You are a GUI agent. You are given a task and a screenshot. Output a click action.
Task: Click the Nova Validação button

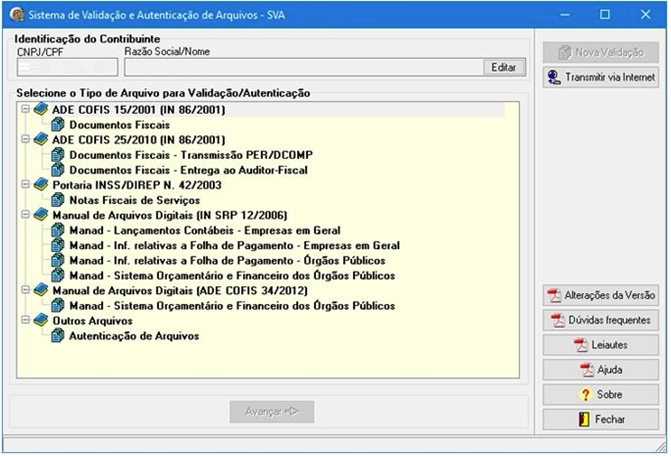pyautogui.click(x=601, y=53)
